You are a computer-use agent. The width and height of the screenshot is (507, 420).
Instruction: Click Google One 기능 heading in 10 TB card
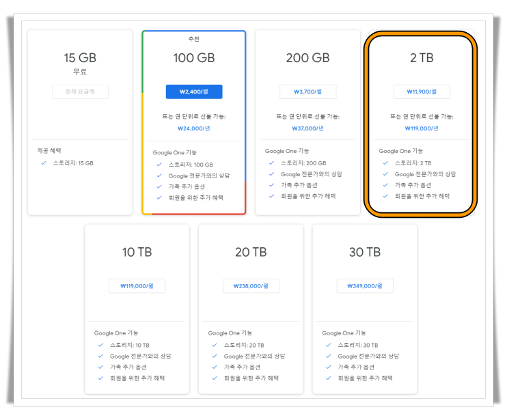coord(116,333)
